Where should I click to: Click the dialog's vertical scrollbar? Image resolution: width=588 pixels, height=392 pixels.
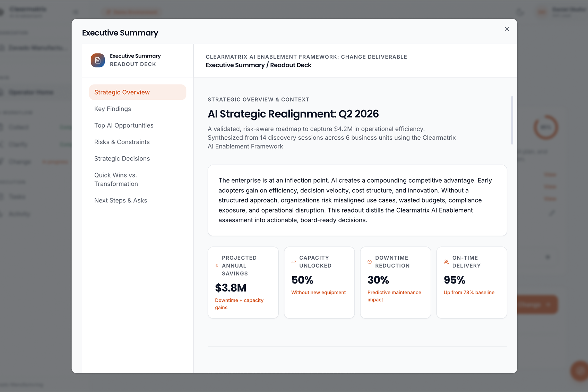point(512,120)
